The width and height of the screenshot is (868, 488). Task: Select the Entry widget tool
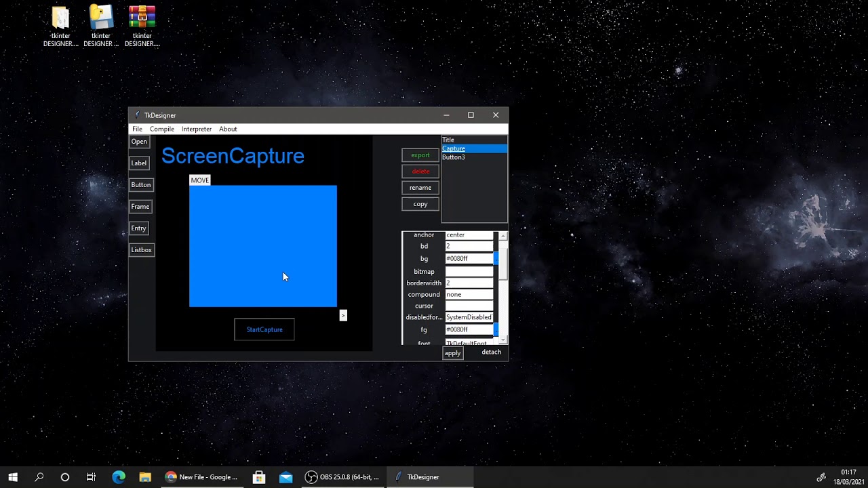tap(138, 228)
